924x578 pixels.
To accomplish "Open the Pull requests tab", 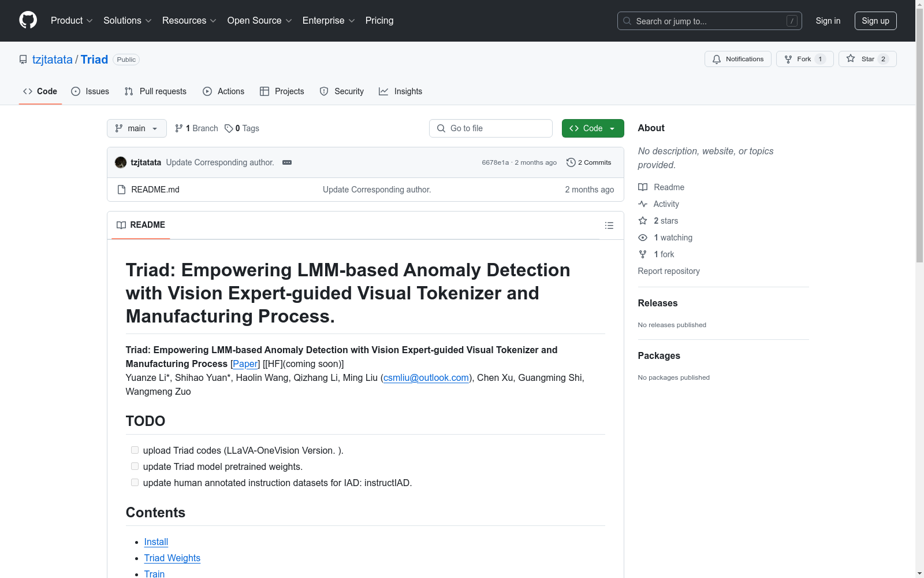I will point(155,91).
